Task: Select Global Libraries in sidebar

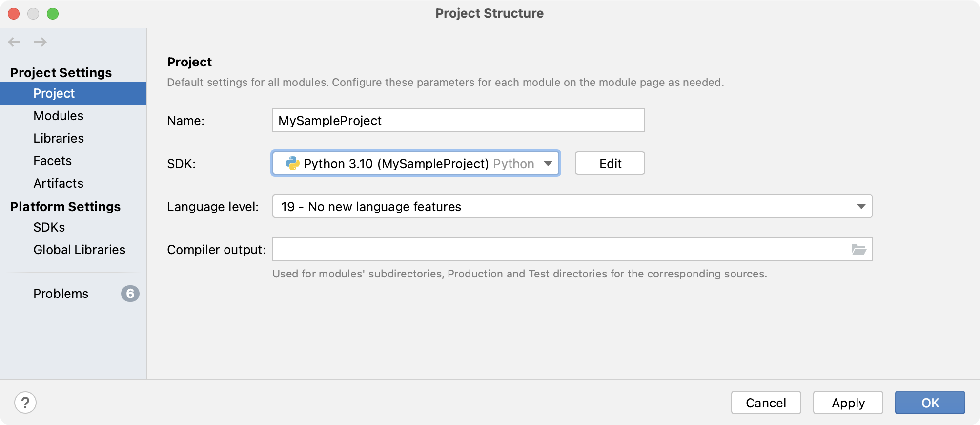Action: point(80,250)
